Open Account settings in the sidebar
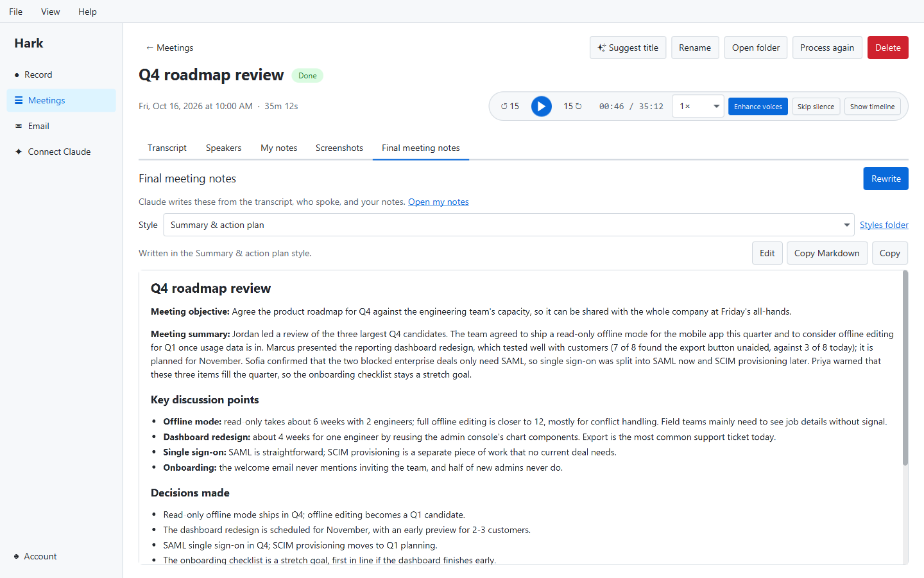This screenshot has width=924, height=578. [x=62, y=556]
